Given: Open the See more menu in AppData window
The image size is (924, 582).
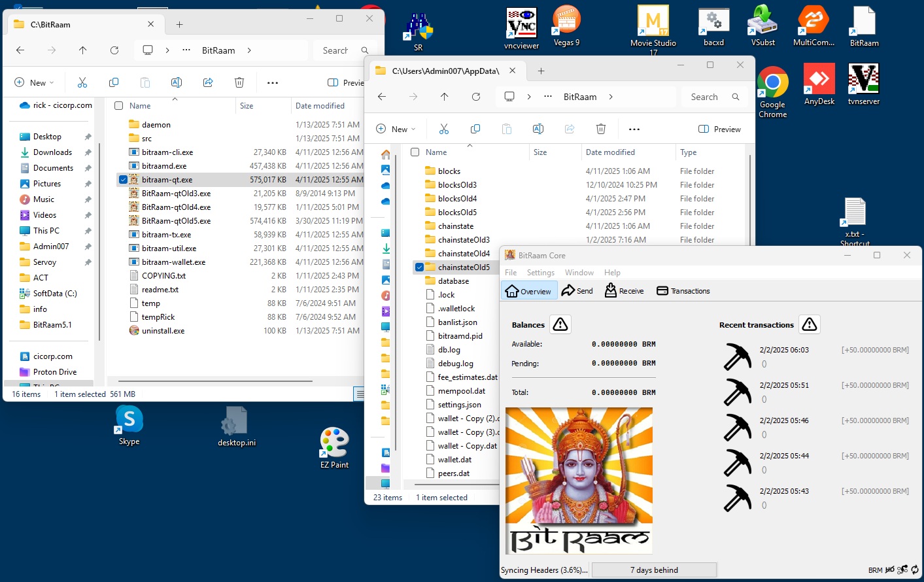Looking at the screenshot, I should 634,129.
